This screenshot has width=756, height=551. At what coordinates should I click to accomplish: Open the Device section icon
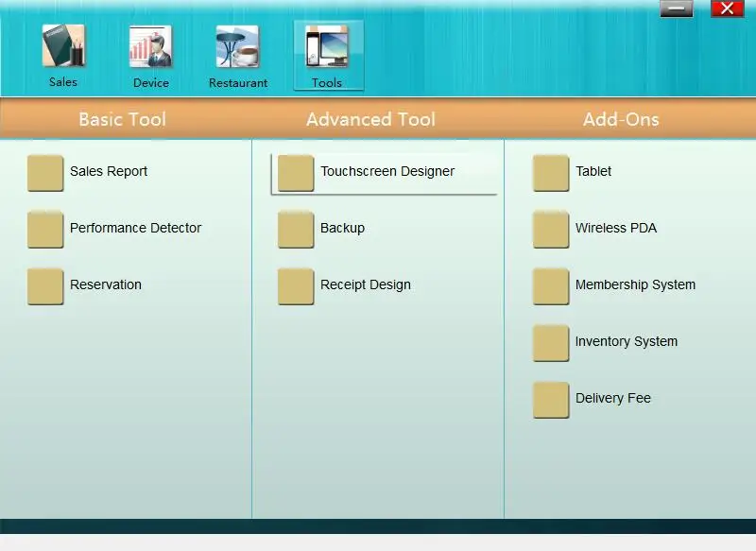[150, 46]
